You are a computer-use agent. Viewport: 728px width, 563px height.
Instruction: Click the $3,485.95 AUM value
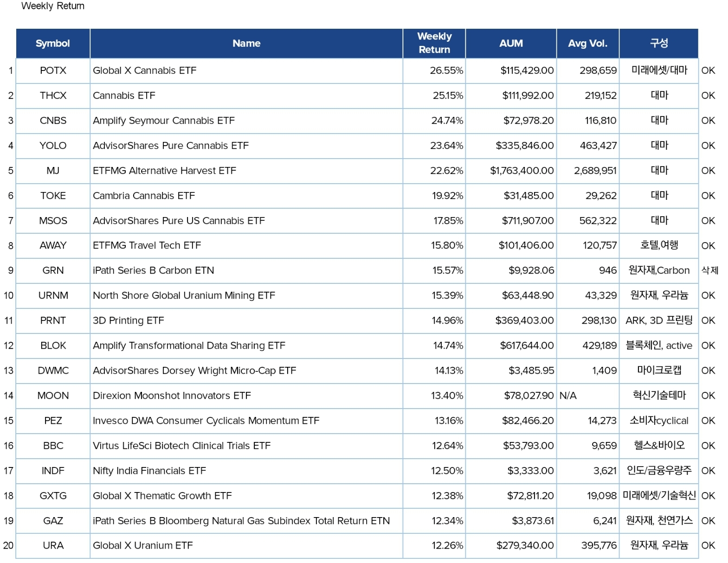pos(531,371)
